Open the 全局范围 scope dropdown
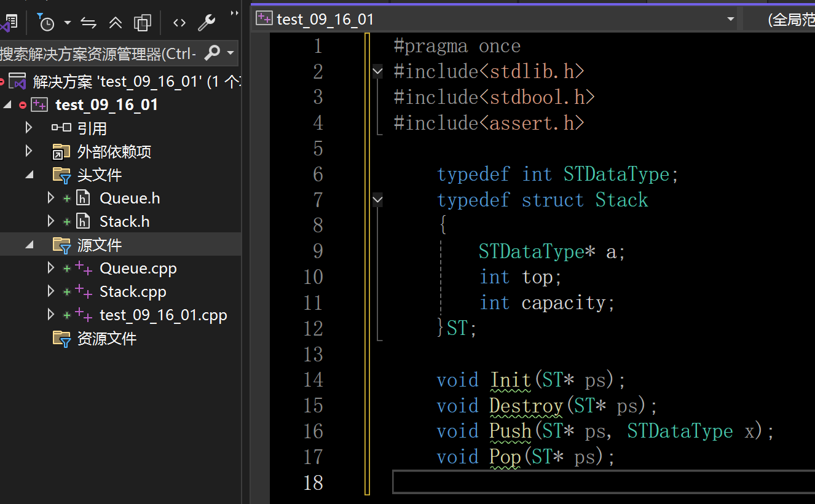Image resolution: width=815 pixels, height=504 pixels. [x=779, y=20]
